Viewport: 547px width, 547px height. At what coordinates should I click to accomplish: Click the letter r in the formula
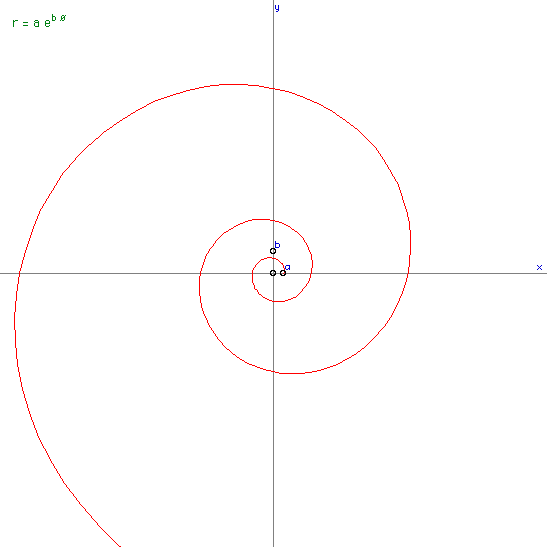(x=15, y=23)
